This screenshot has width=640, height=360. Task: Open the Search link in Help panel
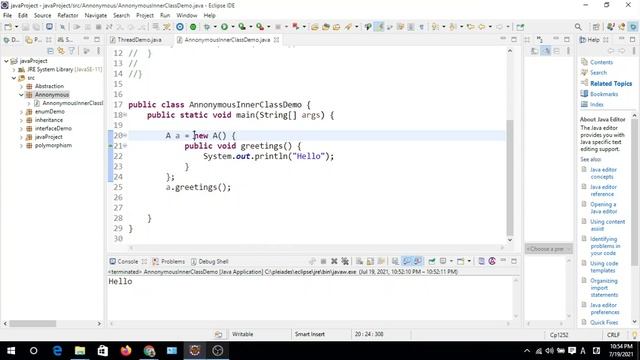pos(598,73)
